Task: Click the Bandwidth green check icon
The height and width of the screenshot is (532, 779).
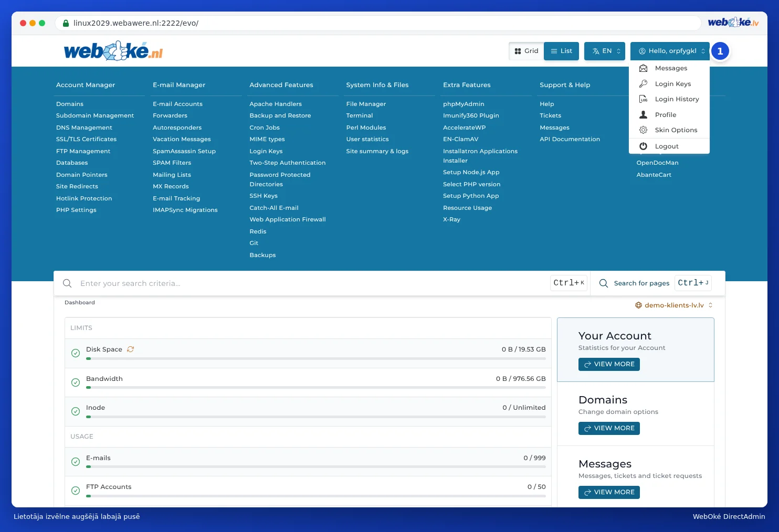Action: (76, 382)
